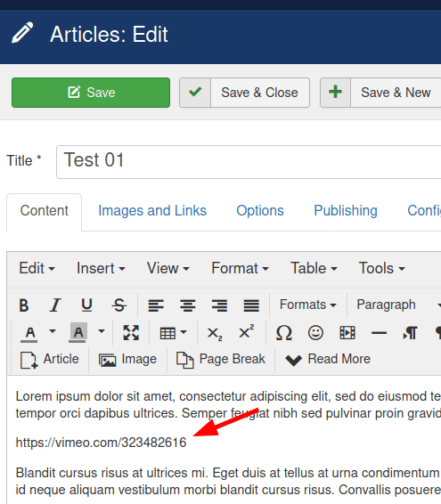The image size is (441, 504).
Task: Click the vimeo URL text
Action: click(101, 443)
